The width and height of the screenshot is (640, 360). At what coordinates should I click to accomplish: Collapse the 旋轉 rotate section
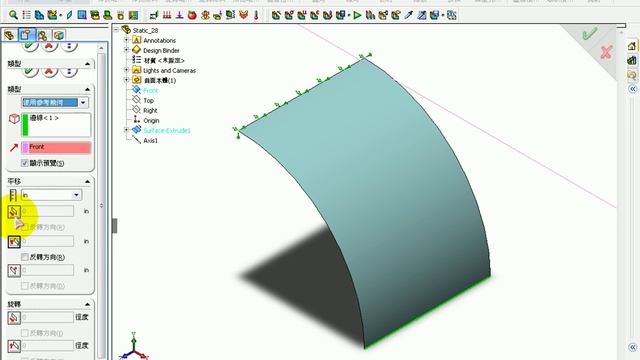coord(87,304)
